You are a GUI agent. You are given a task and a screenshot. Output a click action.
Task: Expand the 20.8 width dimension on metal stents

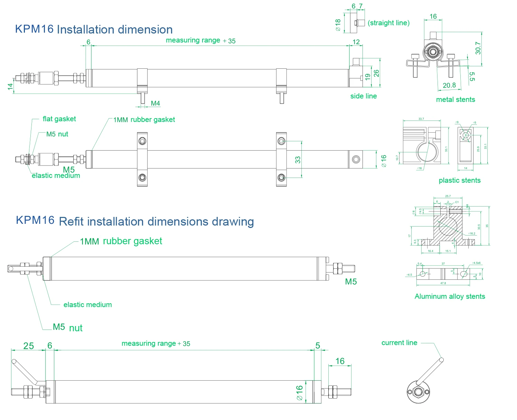450,85
